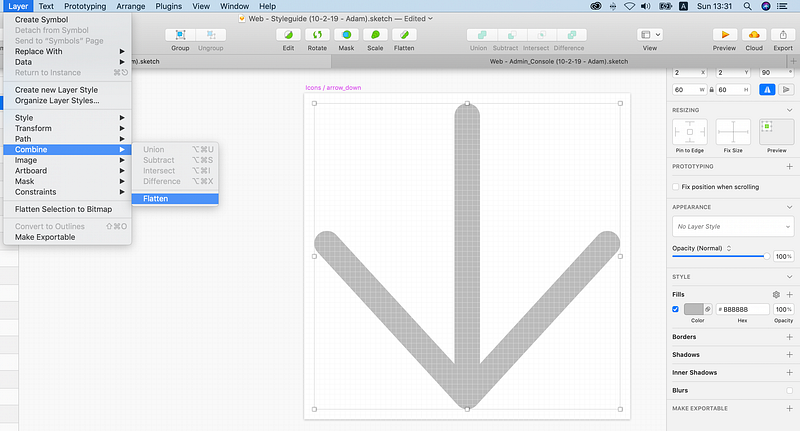The height and width of the screenshot is (431, 800).
Task: Click the Wi-Fi status icon
Action: click(630, 6)
